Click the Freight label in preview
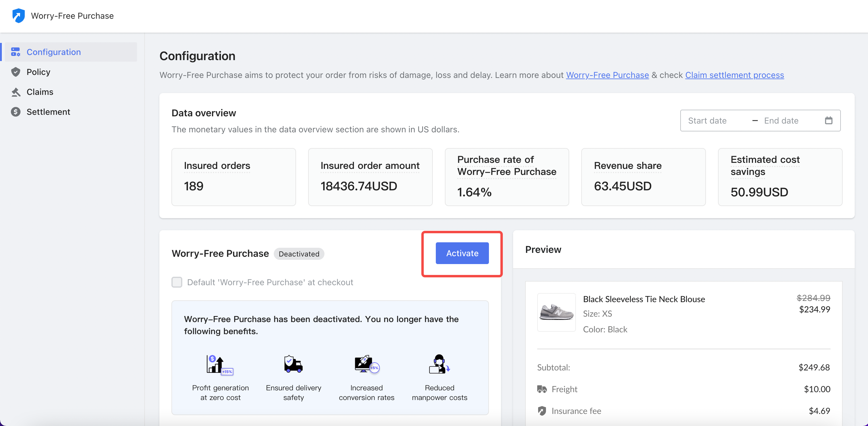 point(564,389)
